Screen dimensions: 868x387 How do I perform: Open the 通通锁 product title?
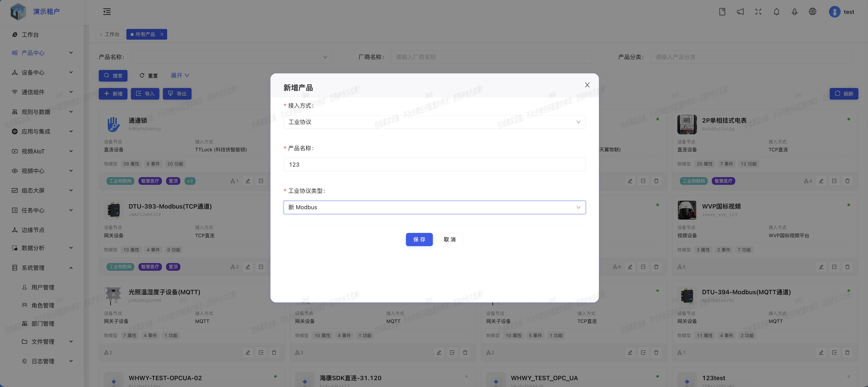coord(138,121)
